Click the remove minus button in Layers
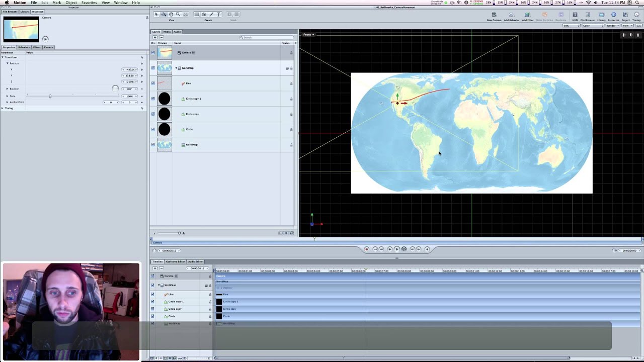 pyautogui.click(x=161, y=37)
